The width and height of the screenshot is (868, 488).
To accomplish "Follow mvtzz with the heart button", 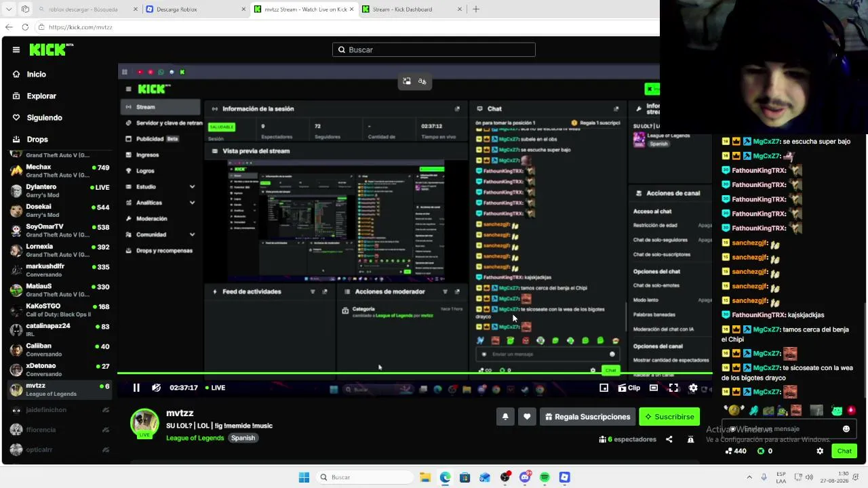I will [527, 417].
